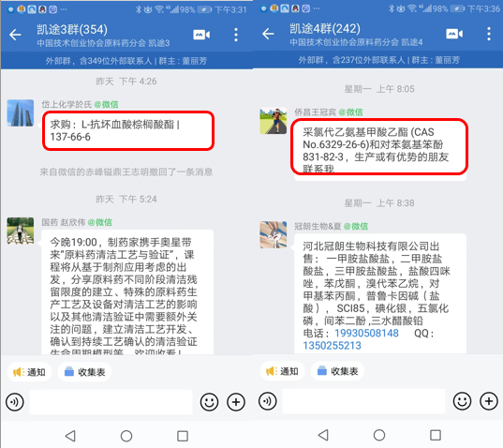The height and width of the screenshot is (448, 503).
Task: Switch to voice input in left chat
Action: [x=15, y=402]
